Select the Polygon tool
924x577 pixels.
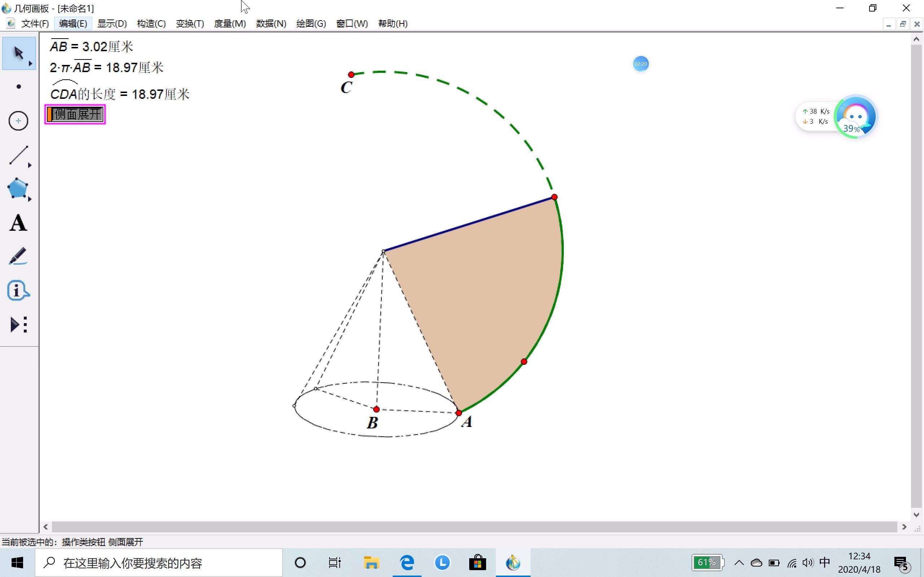pyautogui.click(x=18, y=189)
